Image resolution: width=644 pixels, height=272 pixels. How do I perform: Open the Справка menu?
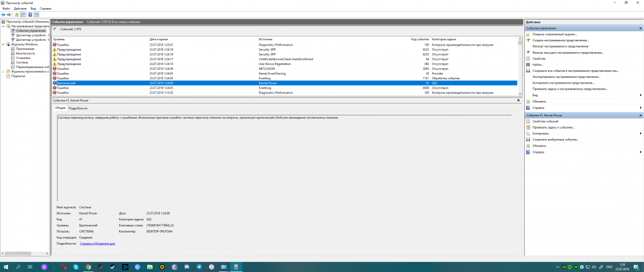pos(46,9)
